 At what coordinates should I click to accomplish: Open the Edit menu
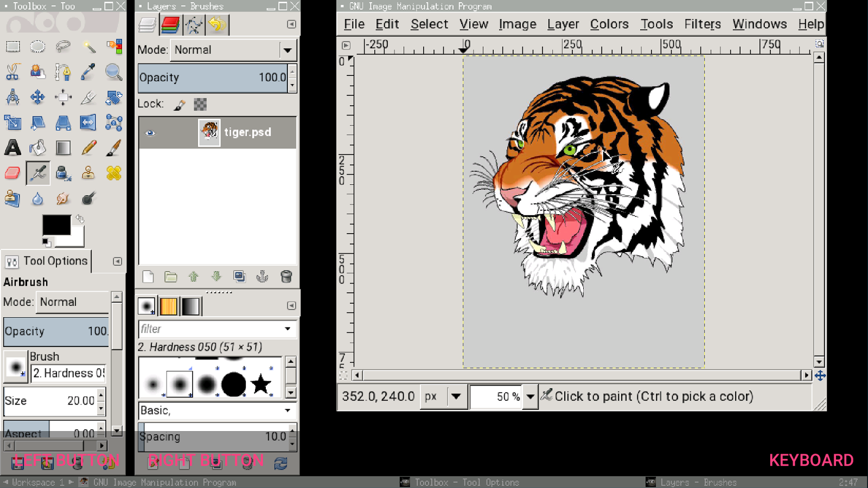coord(387,24)
